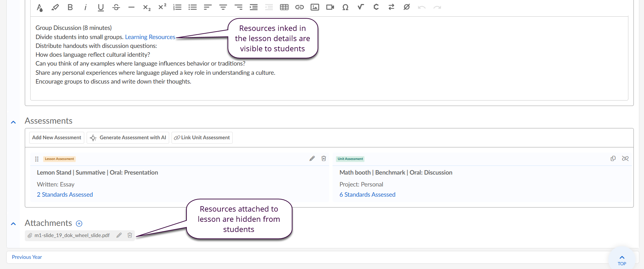Click the Math booth assessment title
The image size is (644, 269).
point(396,173)
